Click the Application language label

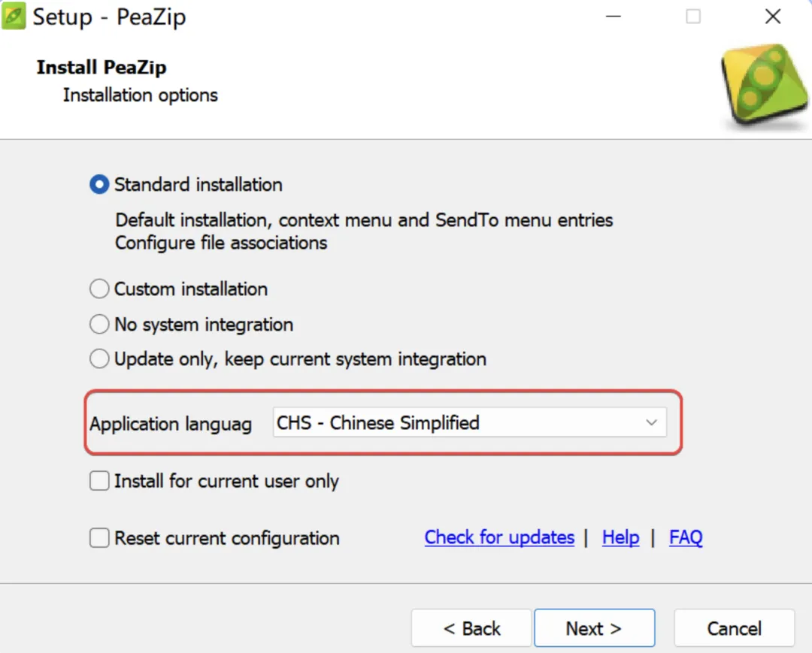171,424
